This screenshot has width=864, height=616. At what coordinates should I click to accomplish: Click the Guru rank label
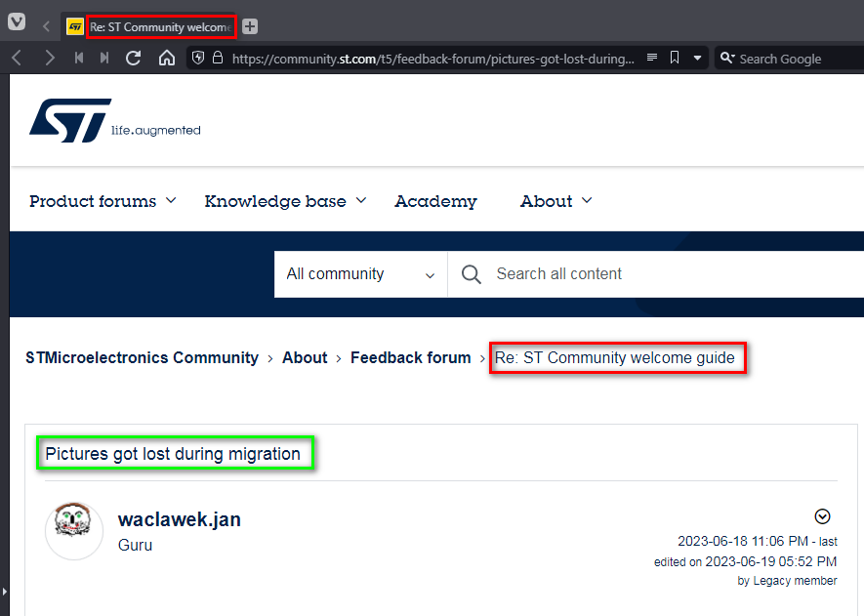(135, 545)
